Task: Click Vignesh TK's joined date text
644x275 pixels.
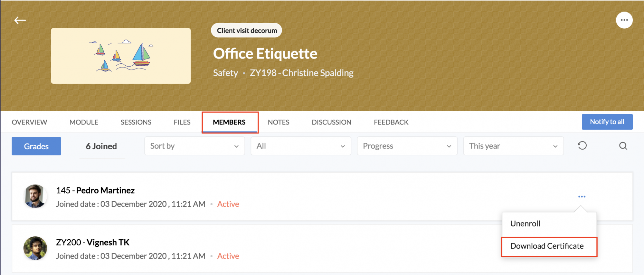Action: pos(130,256)
